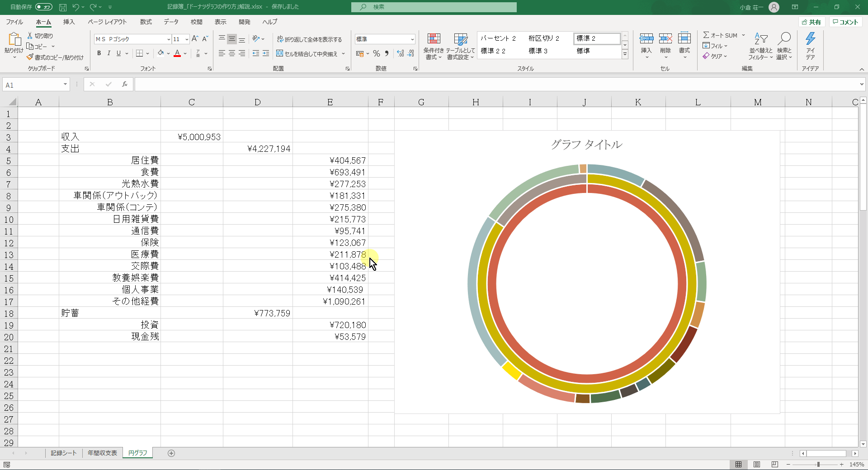This screenshot has height=470, width=868.
Task: Switch to the 記録シート sheet tab
Action: [64, 453]
